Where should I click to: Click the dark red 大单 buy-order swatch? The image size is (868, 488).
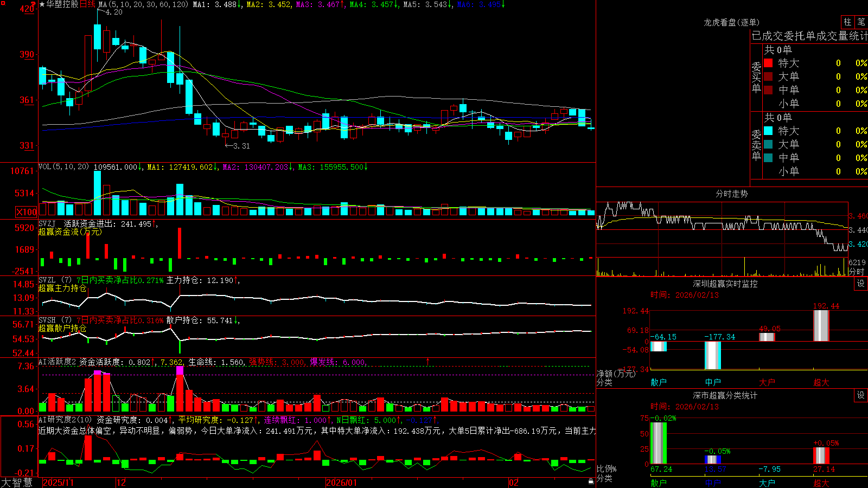768,76
